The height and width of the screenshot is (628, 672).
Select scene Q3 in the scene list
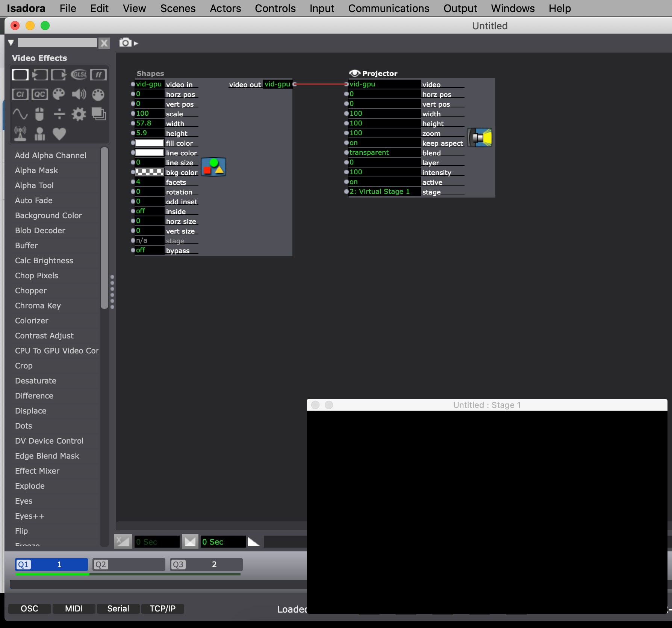pyautogui.click(x=206, y=564)
